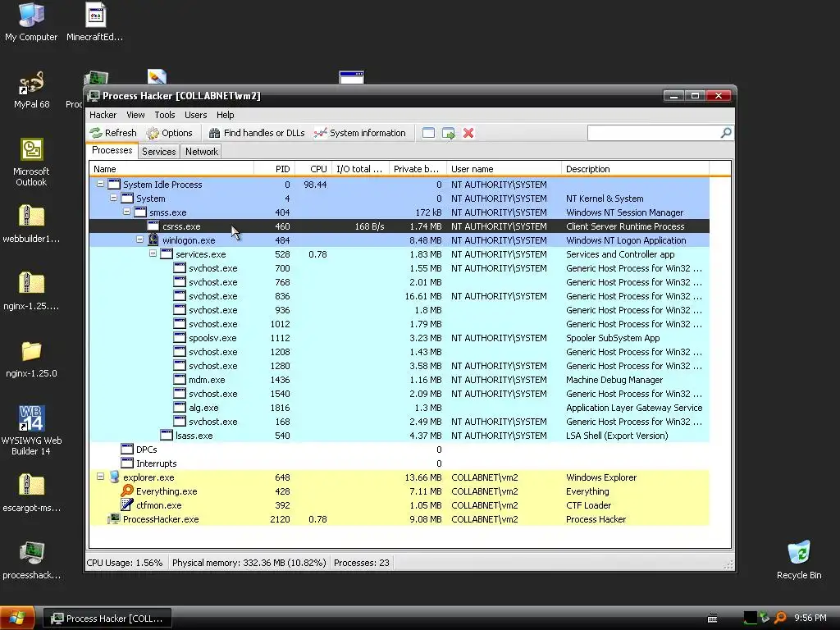Click the find window and thread icon
The width and height of the screenshot is (840, 630).
pos(449,133)
